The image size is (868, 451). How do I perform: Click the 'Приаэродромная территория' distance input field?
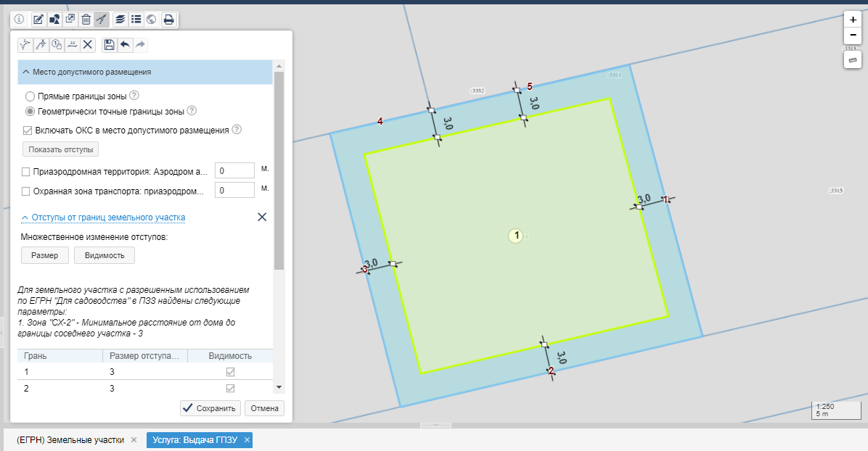point(234,171)
